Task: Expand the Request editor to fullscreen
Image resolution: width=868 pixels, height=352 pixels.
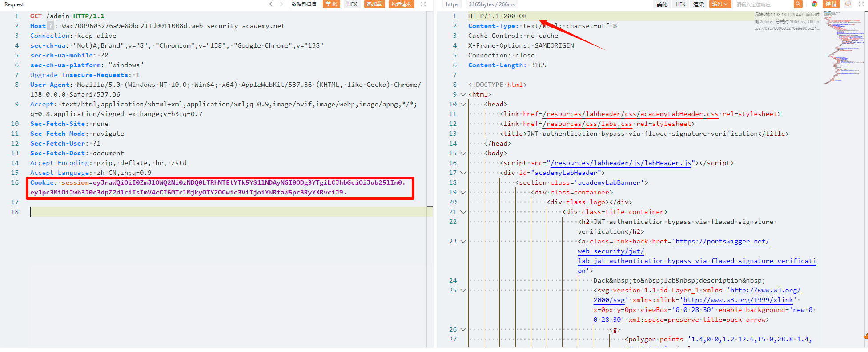Action: point(423,4)
